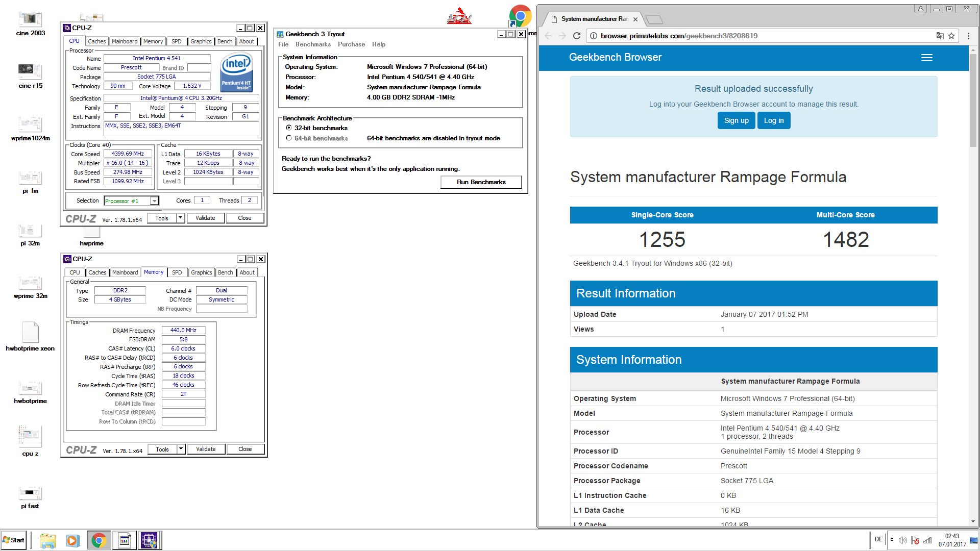Screen dimensions: 980x551
Task: Click Close in lower CPU-Z window
Action: coord(245,449)
